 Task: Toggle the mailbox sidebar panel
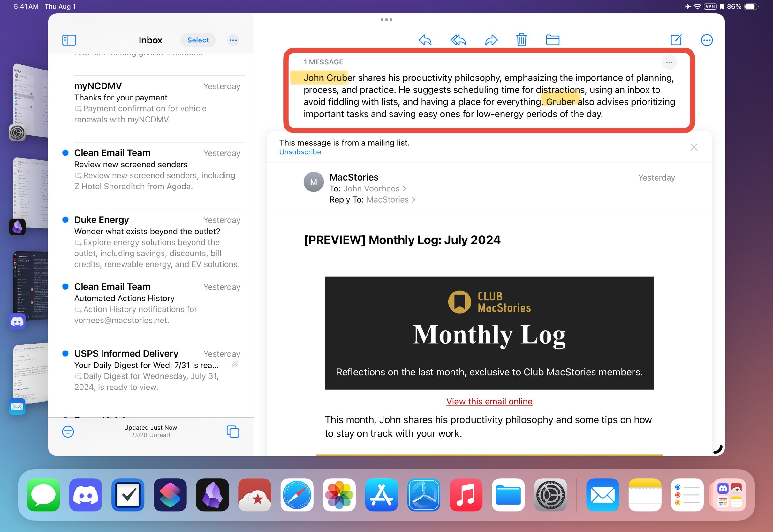[69, 40]
